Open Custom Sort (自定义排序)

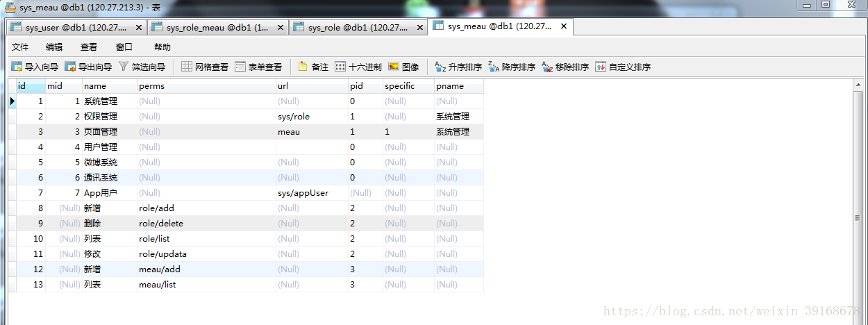pyautogui.click(x=623, y=67)
